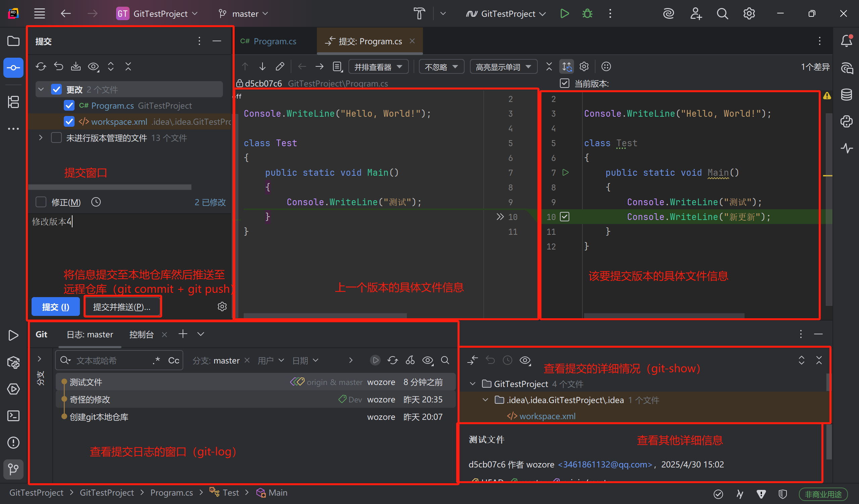Check the 未进行版本管理的文件 checkbox

[56, 138]
